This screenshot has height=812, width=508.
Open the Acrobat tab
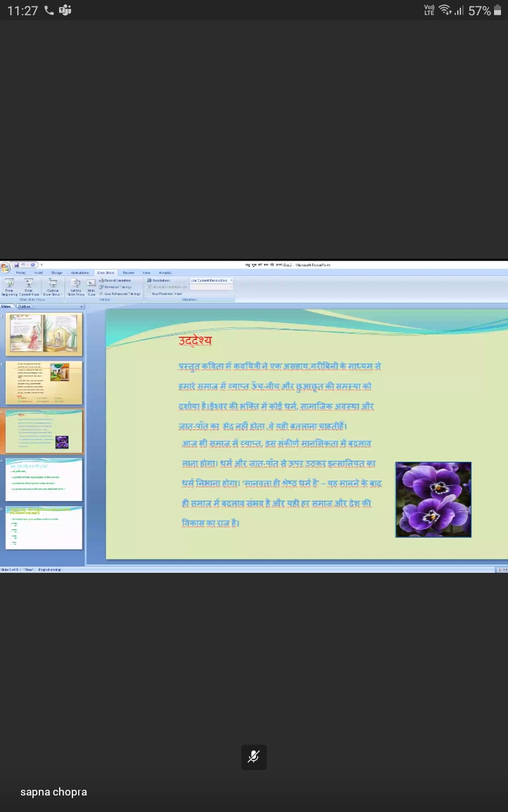click(x=165, y=273)
